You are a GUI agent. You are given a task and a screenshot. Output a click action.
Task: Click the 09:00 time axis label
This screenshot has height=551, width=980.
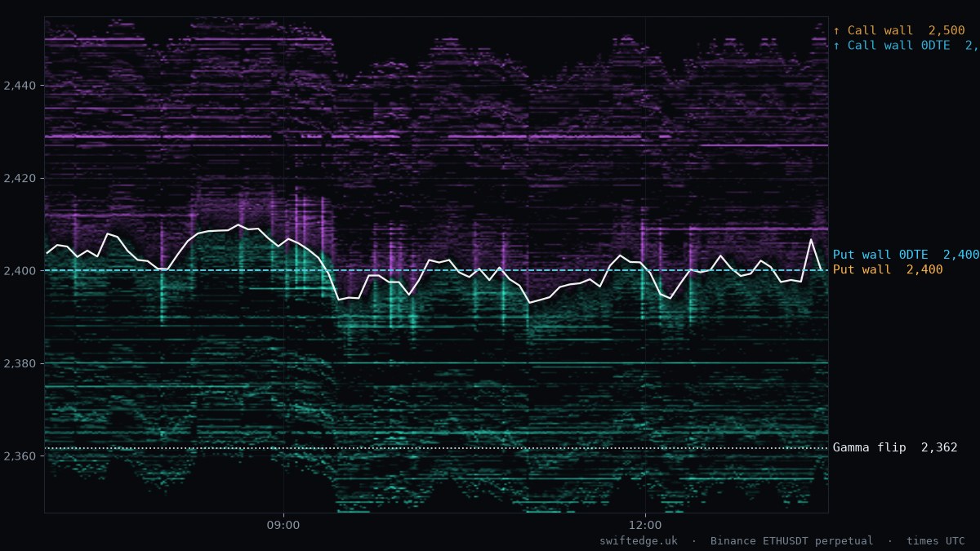(283, 525)
